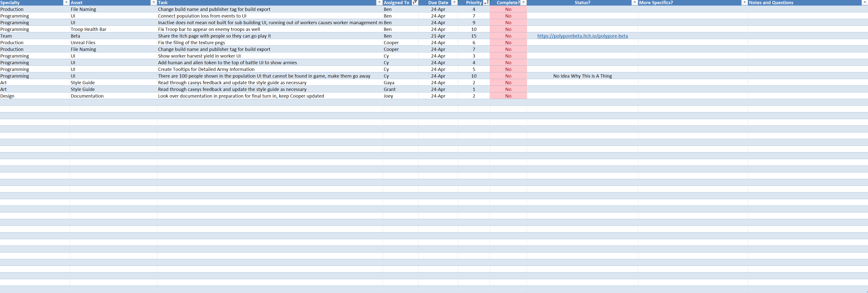This screenshot has width=868, height=293.
Task: Select the 'No Idea Why This Is A Thing' cell
Action: (582, 76)
